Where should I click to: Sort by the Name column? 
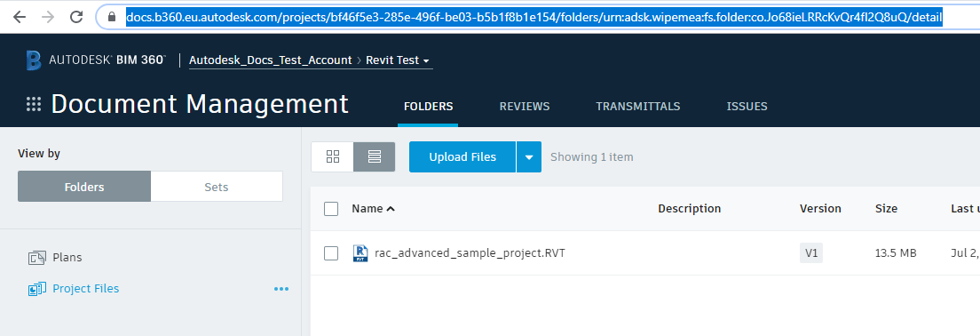(373, 208)
